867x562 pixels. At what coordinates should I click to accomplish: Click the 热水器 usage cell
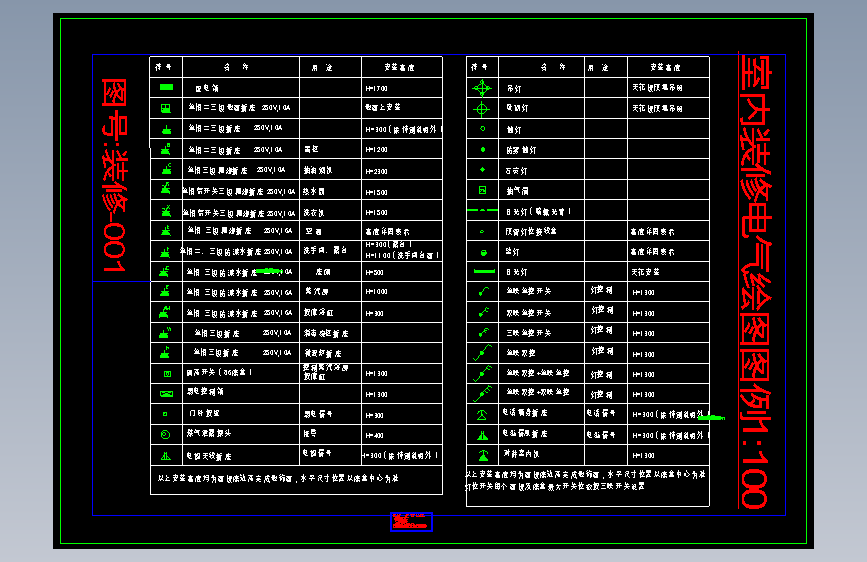pyautogui.click(x=314, y=191)
